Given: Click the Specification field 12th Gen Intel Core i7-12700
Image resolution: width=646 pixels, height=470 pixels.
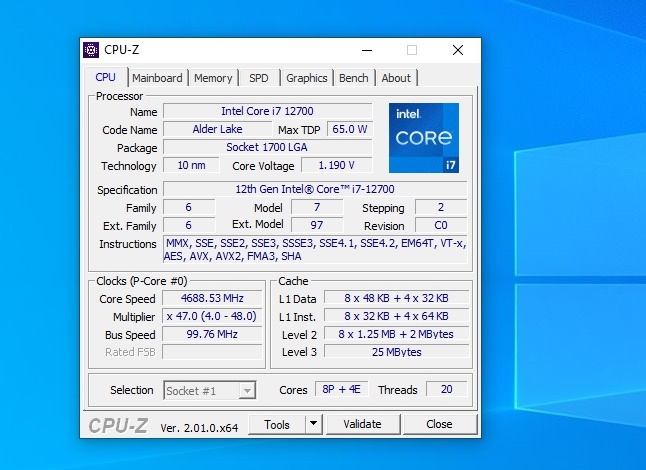Looking at the screenshot, I should pyautogui.click(x=315, y=189).
